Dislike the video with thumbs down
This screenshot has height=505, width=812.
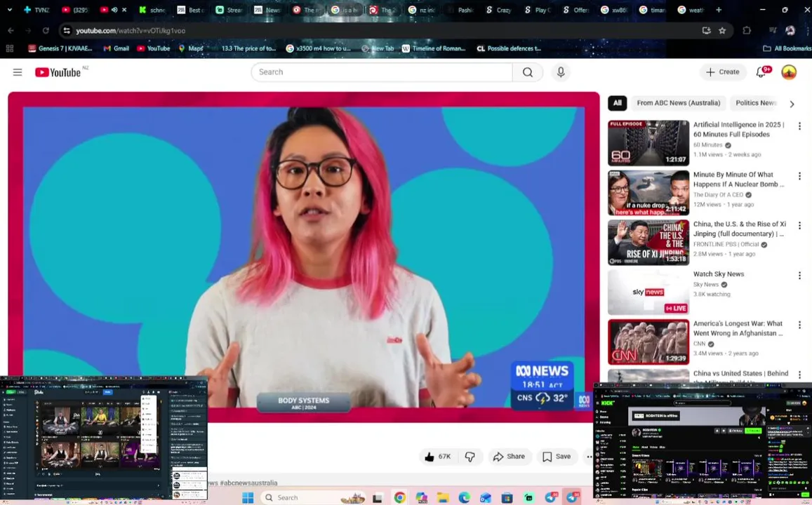[470, 457]
